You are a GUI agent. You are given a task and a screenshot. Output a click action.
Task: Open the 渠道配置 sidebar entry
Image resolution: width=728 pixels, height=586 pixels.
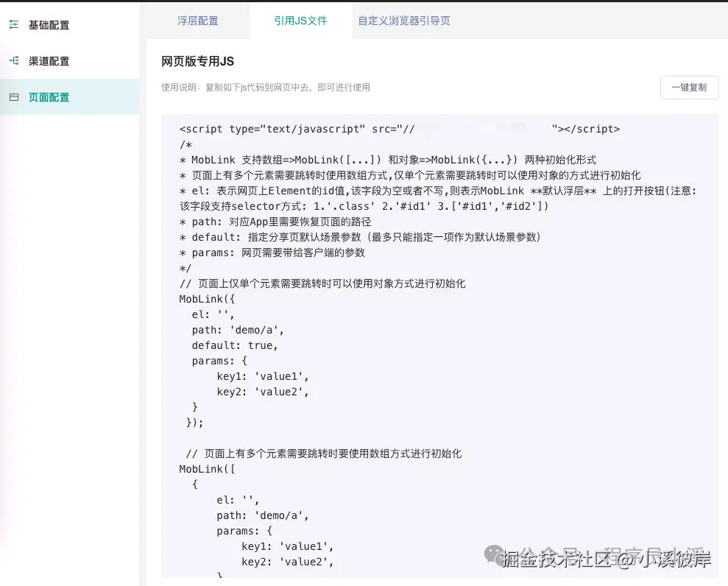click(x=49, y=60)
